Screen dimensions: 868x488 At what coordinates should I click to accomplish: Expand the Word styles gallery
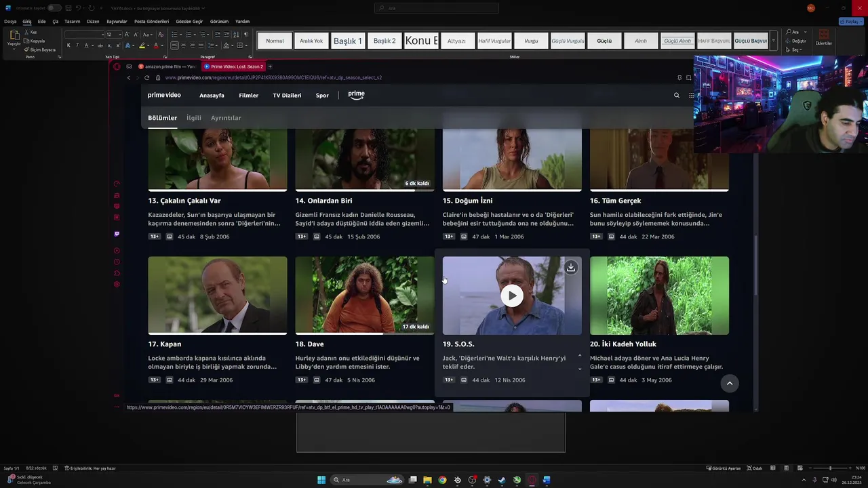pos(773,41)
